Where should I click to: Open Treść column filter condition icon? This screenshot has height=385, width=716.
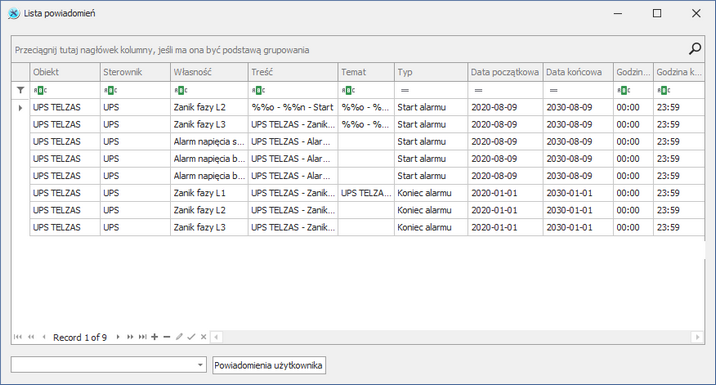(258, 90)
